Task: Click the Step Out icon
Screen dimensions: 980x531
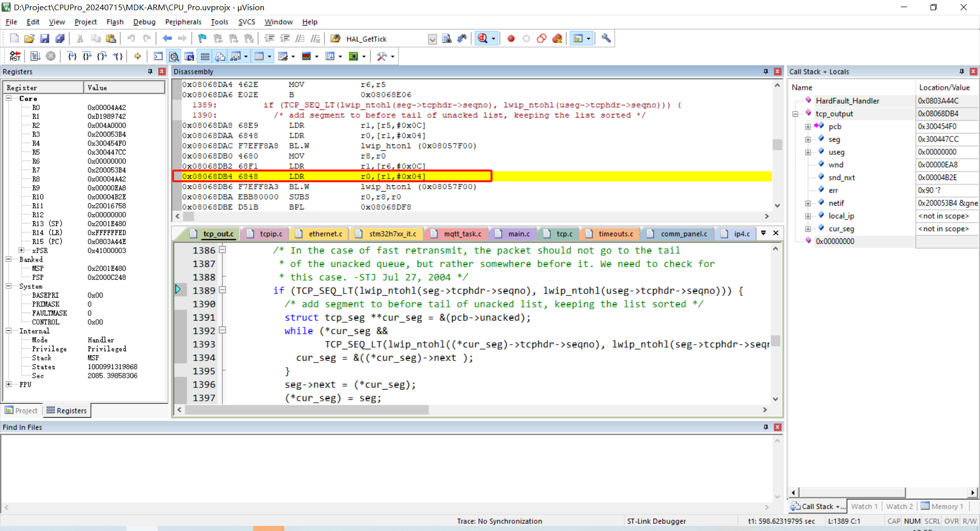Action: tap(103, 56)
